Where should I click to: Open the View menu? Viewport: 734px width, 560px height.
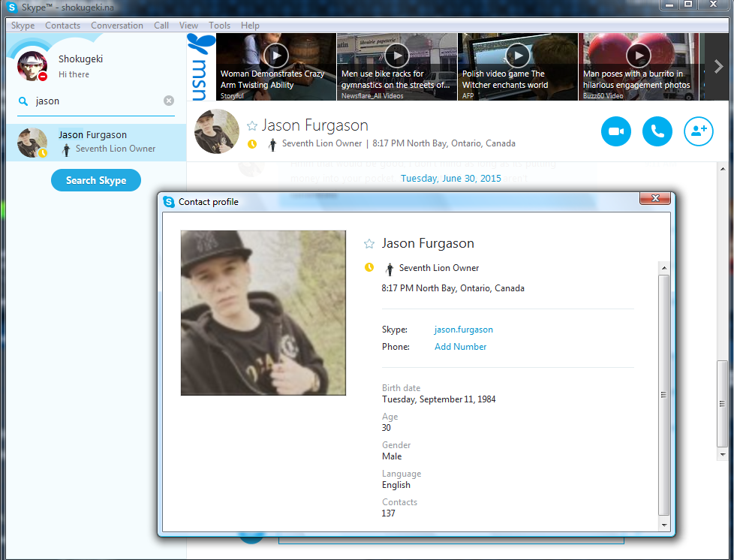(x=188, y=26)
